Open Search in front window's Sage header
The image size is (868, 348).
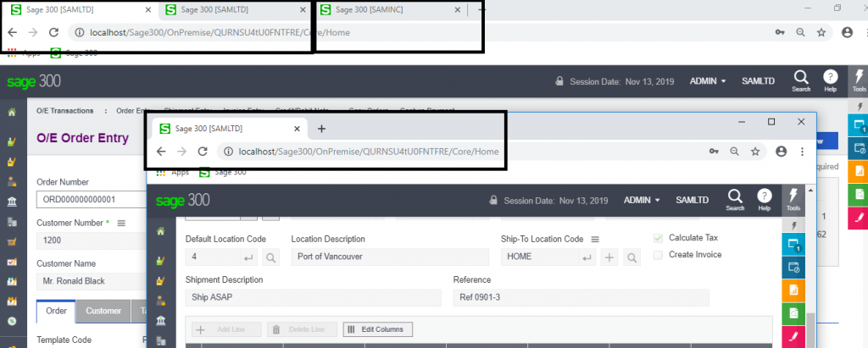coord(735,201)
